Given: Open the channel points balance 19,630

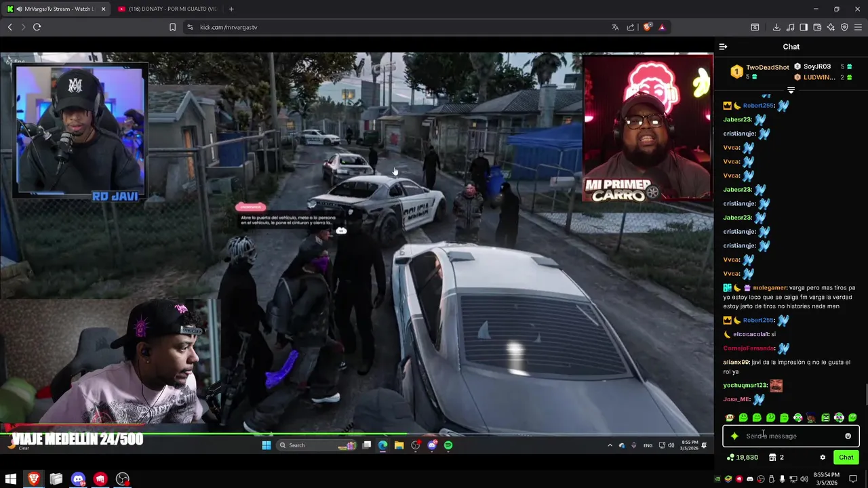Looking at the screenshot, I should click(x=743, y=457).
